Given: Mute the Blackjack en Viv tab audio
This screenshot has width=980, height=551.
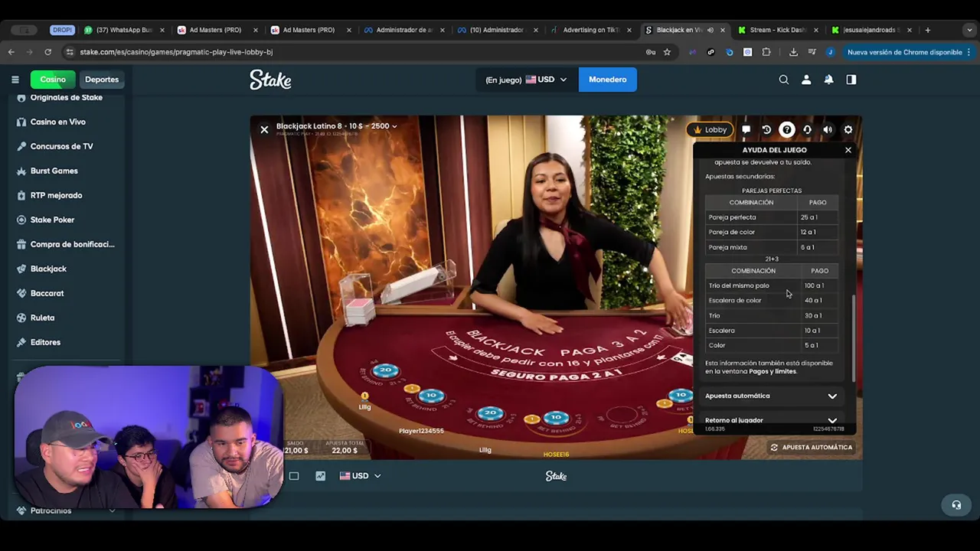Looking at the screenshot, I should [x=710, y=30].
